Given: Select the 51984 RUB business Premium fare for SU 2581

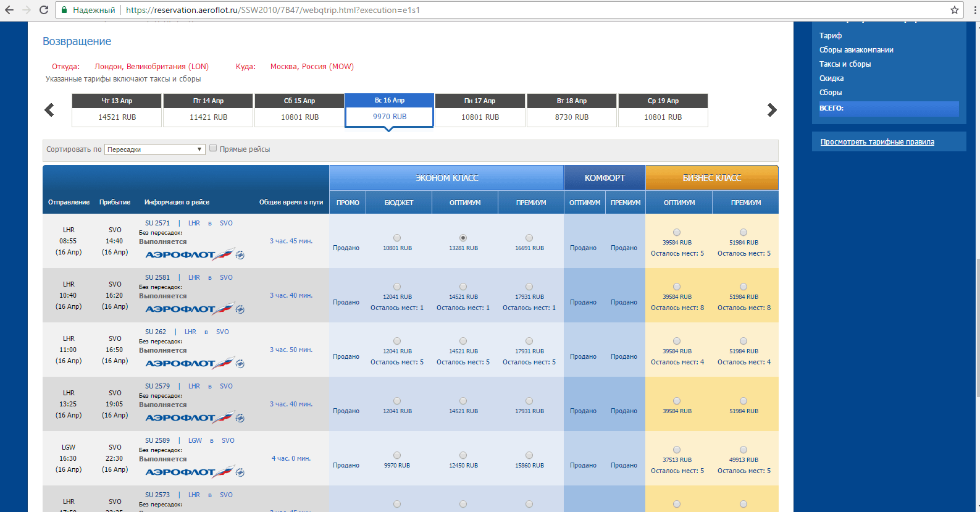Looking at the screenshot, I should [743, 287].
